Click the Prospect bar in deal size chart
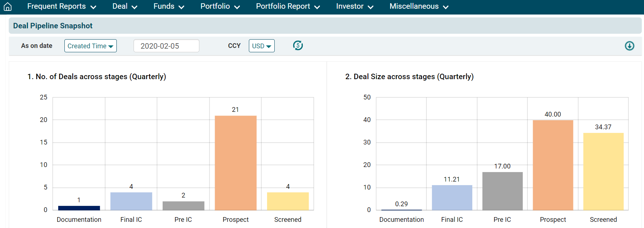 [553, 165]
